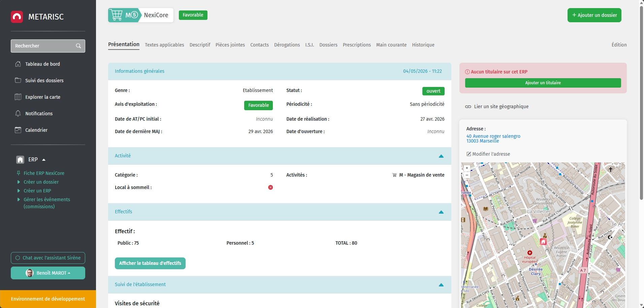Collapse the Effectifs section

[441, 212]
